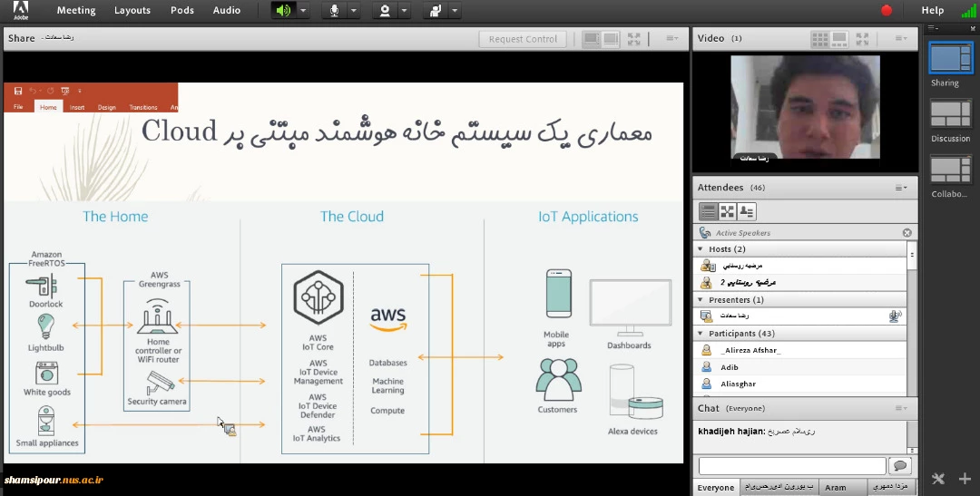
Task: Send the chat message with speech bubble button
Action: coord(900,465)
